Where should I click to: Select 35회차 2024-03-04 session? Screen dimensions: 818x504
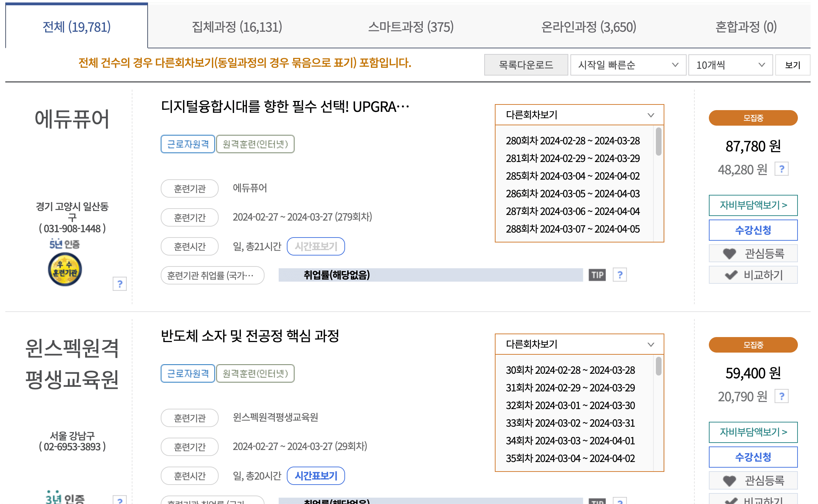tap(570, 458)
